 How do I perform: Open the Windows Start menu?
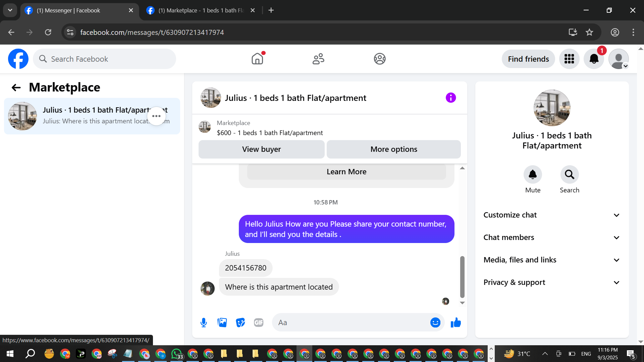(x=10, y=354)
